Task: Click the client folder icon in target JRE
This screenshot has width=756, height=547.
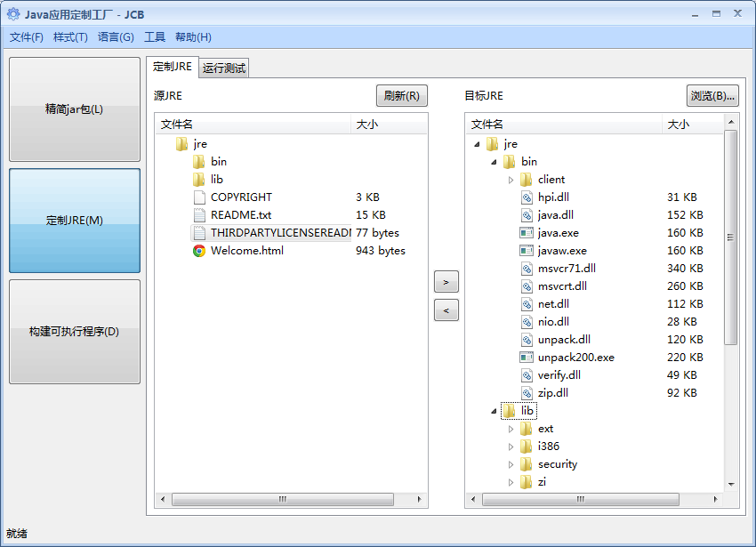Action: click(x=526, y=180)
